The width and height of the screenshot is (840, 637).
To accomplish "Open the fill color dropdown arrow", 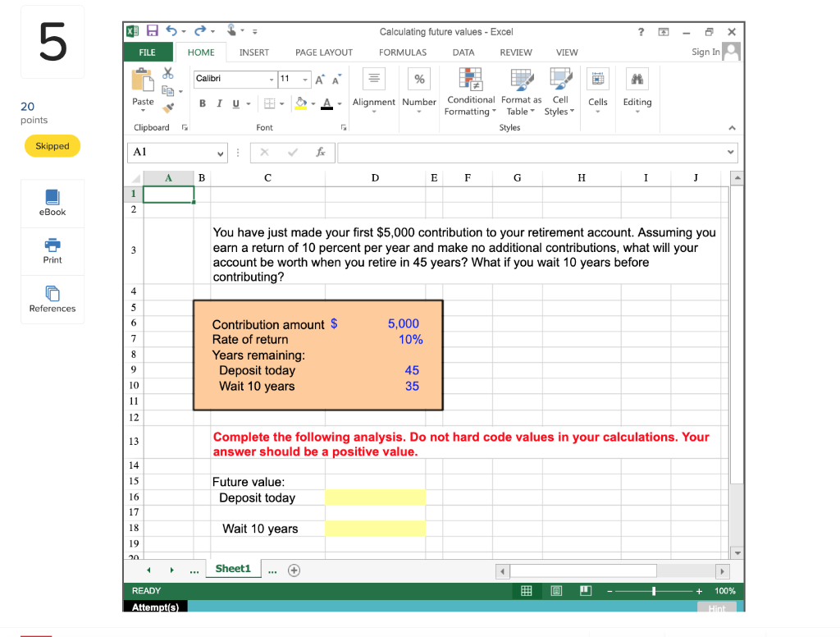I will [x=313, y=104].
